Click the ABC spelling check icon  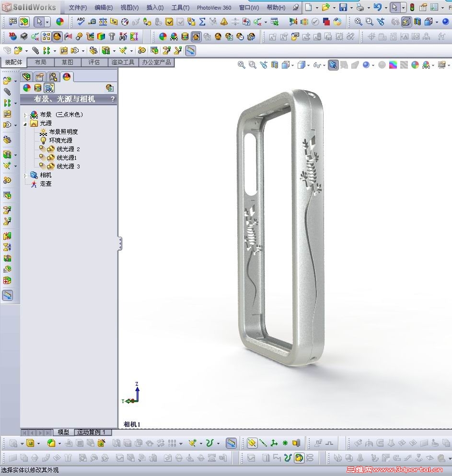coord(81,21)
